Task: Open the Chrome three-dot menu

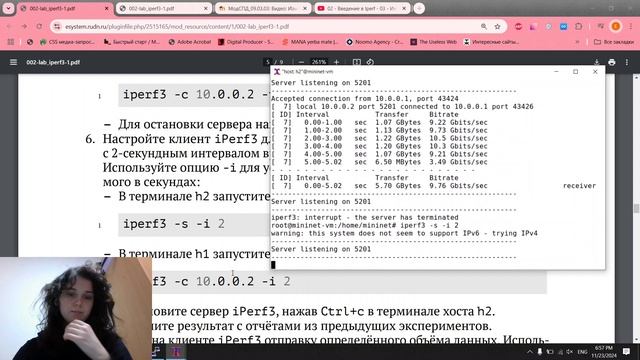Action: pos(631,27)
